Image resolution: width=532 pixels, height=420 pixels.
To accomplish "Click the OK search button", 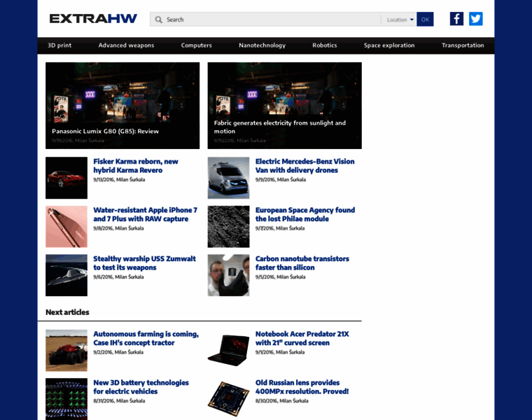I will click(x=425, y=20).
